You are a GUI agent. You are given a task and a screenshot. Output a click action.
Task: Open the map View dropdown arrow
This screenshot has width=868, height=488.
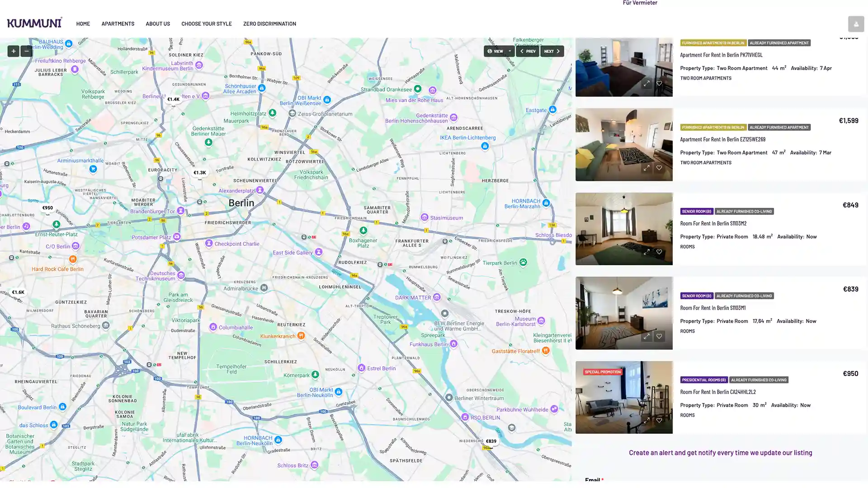tap(510, 51)
